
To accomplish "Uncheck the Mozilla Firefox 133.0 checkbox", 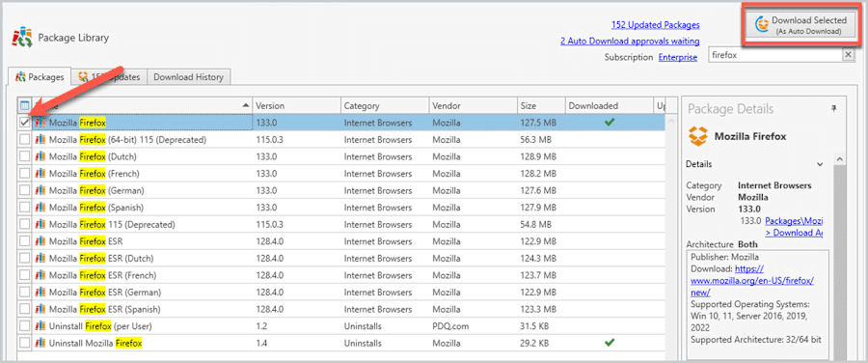I will [24, 123].
